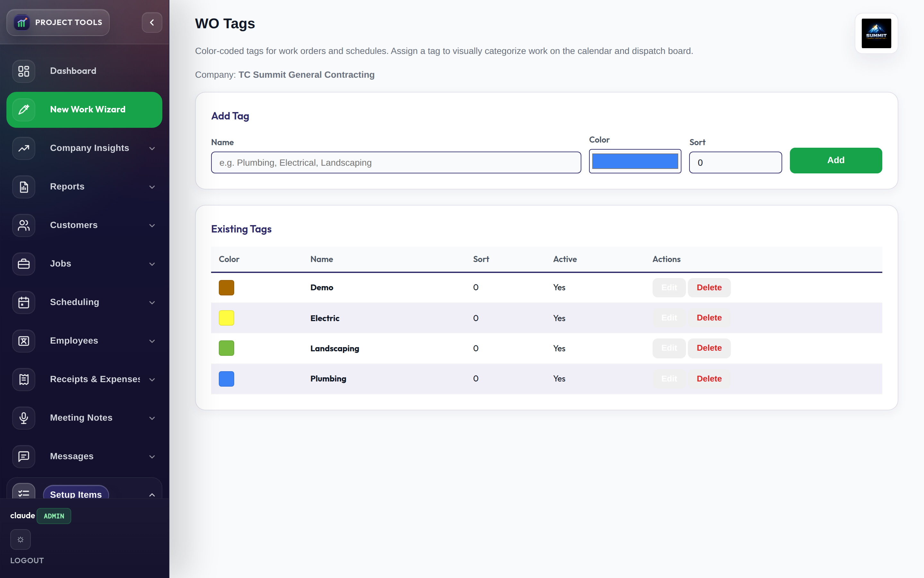Expand the Jobs menu chevron
This screenshot has height=578, width=924.
(152, 264)
